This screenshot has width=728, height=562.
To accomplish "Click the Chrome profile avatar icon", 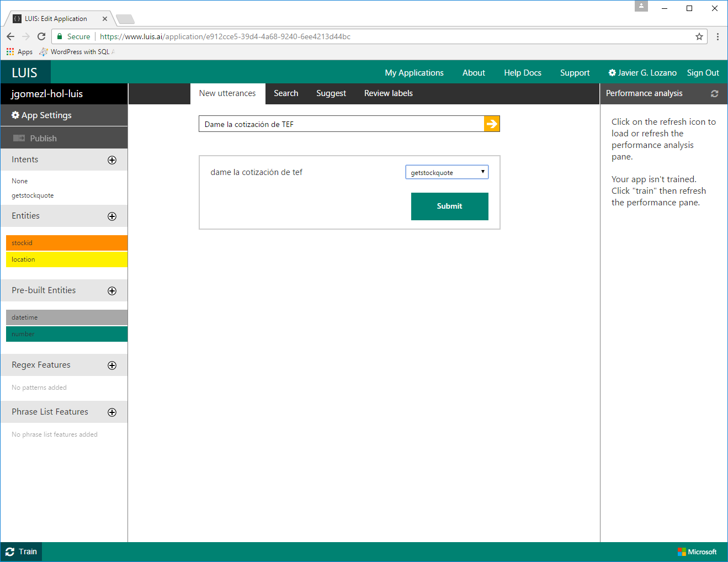I will click(641, 6).
